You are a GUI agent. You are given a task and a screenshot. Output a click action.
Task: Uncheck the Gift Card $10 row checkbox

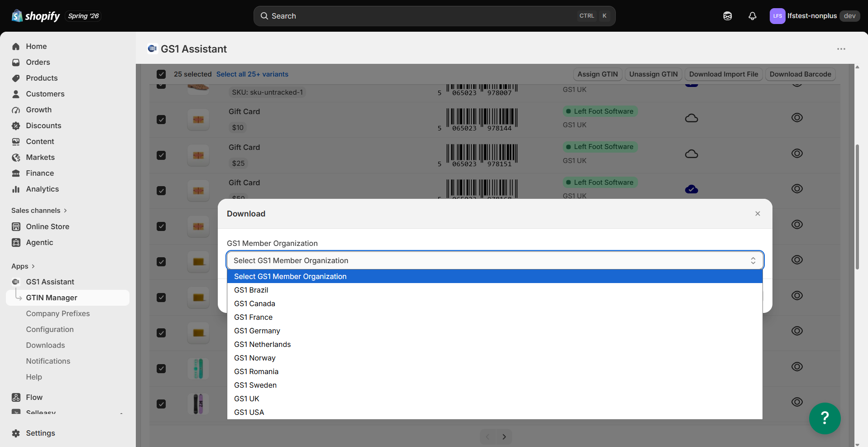click(x=161, y=120)
